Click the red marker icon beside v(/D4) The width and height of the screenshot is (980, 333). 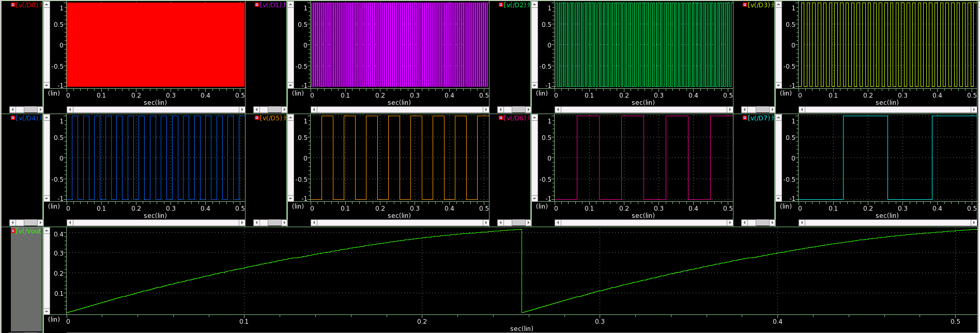pyautogui.click(x=13, y=118)
